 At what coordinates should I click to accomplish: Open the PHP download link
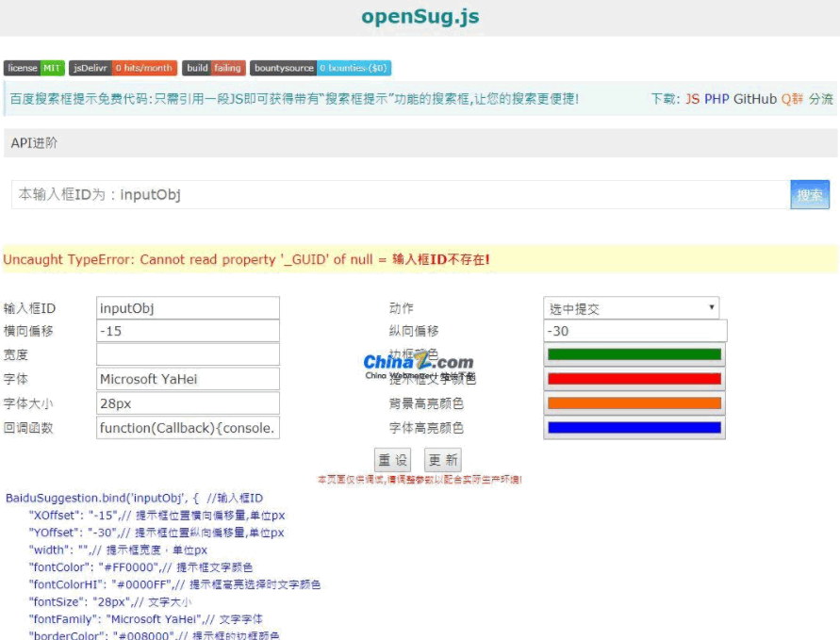716,99
